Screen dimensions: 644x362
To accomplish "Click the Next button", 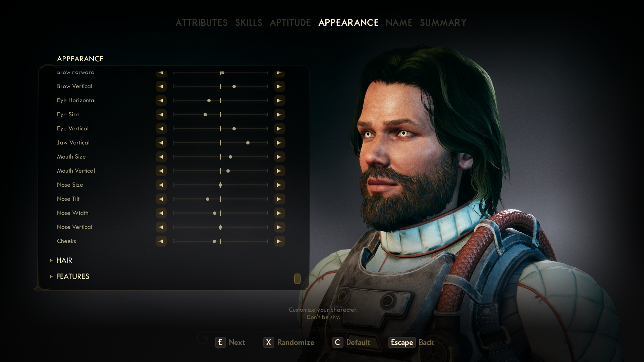I will [x=230, y=343].
